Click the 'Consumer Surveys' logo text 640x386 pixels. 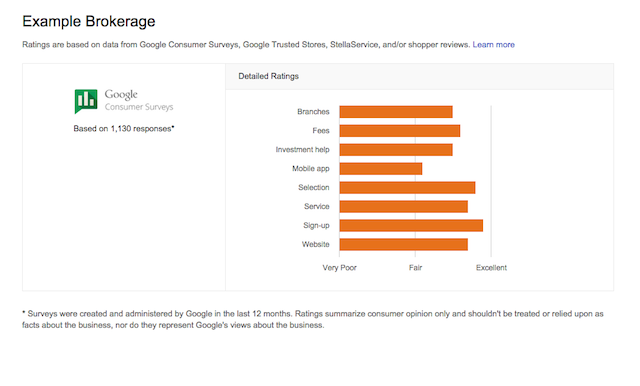coord(139,107)
